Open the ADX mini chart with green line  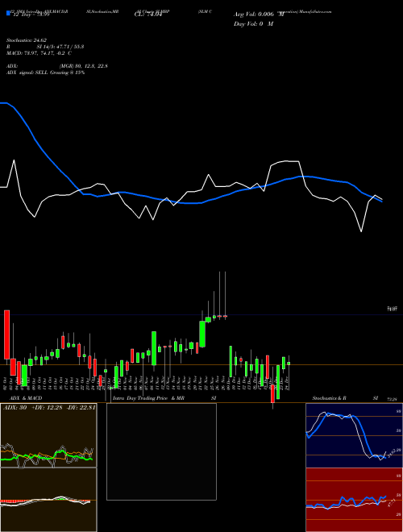pyautogui.click(x=48, y=435)
